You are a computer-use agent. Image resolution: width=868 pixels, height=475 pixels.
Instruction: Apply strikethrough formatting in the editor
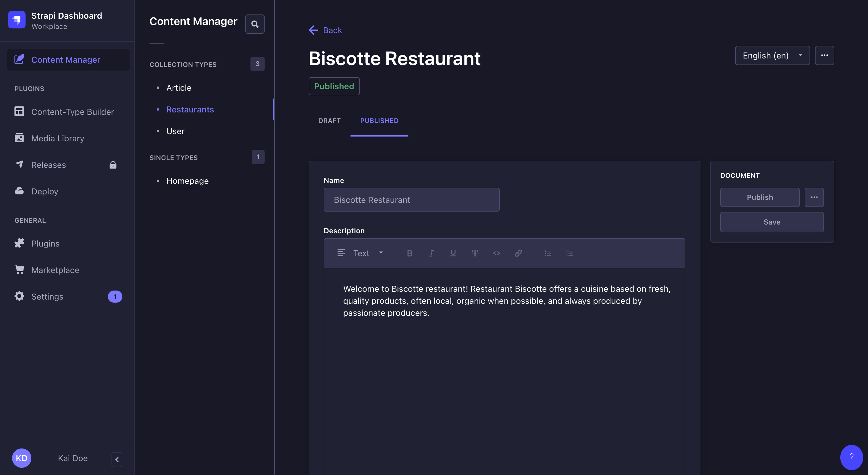point(475,253)
